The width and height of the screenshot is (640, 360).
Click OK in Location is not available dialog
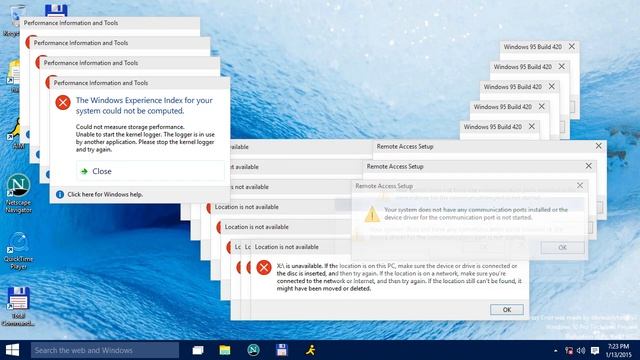(x=507, y=310)
